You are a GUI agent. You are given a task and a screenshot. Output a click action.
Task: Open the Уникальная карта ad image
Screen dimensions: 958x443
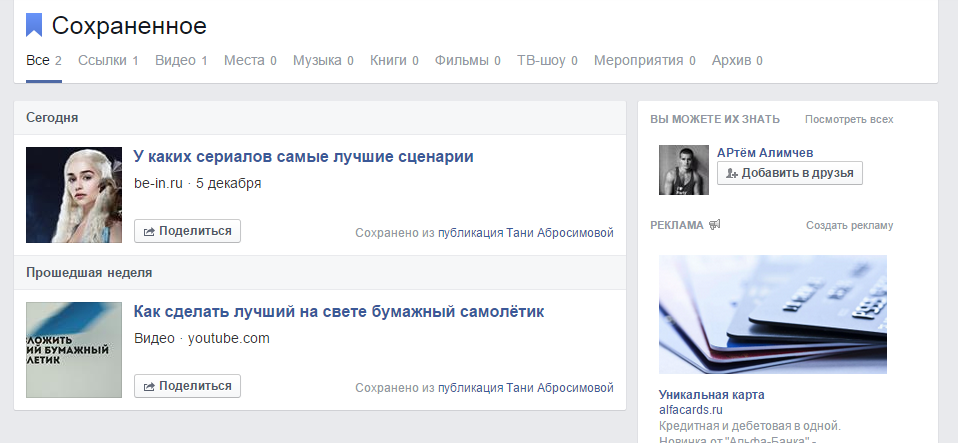[772, 314]
